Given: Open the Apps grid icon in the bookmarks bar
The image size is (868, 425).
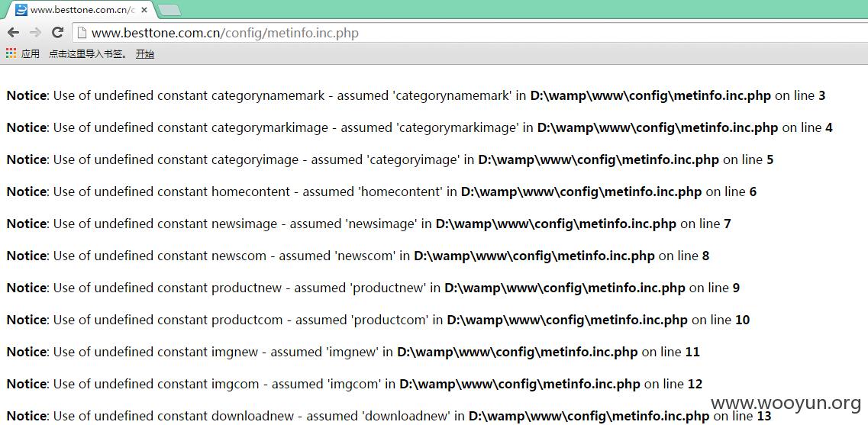Looking at the screenshot, I should pos(11,53).
